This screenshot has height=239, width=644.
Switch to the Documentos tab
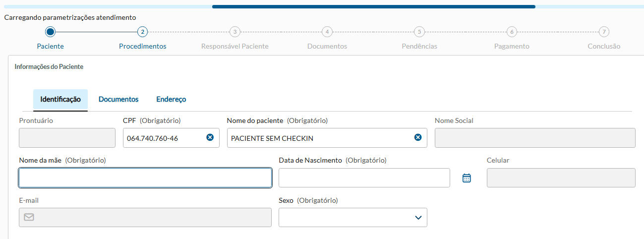118,99
